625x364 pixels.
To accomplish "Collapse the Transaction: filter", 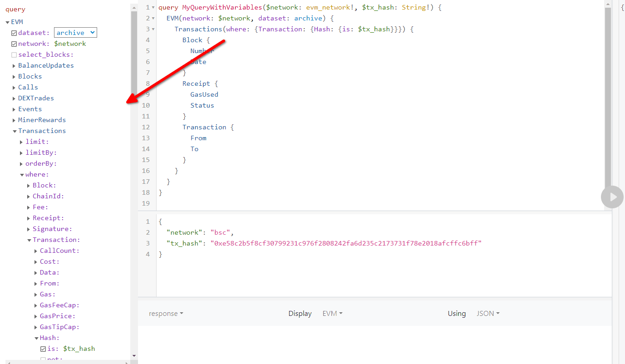I will (29, 240).
